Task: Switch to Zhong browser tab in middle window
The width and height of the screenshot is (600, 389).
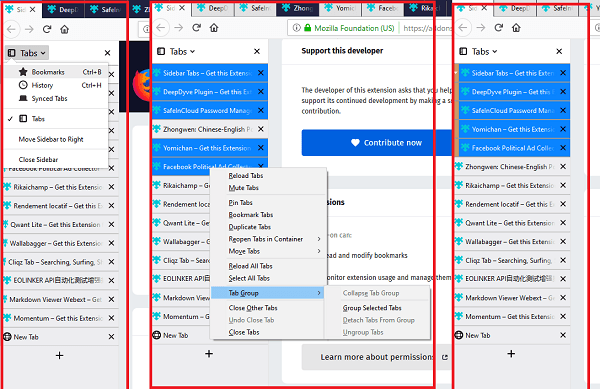Action: (x=297, y=8)
